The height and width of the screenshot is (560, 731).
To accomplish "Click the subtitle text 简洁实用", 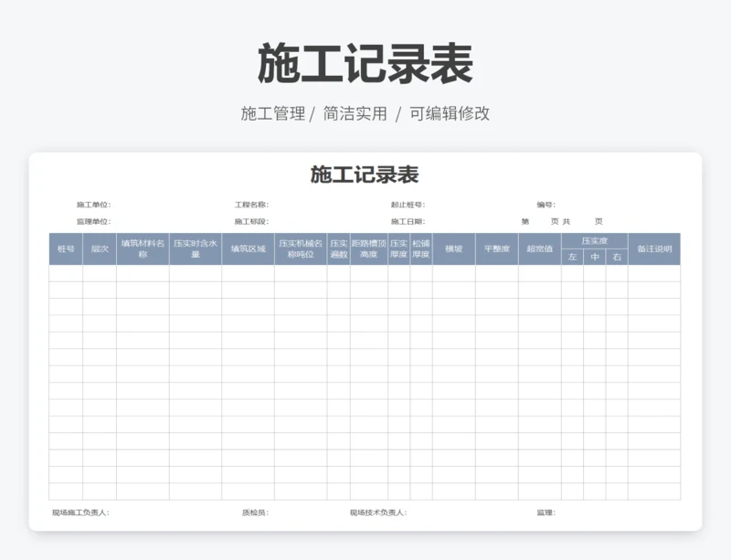I will (355, 113).
